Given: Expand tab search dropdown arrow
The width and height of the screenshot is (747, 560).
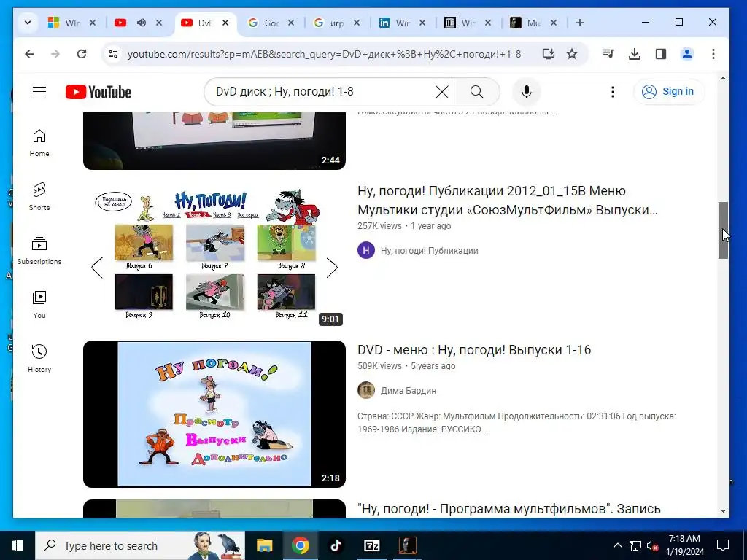Looking at the screenshot, I should [x=28, y=23].
